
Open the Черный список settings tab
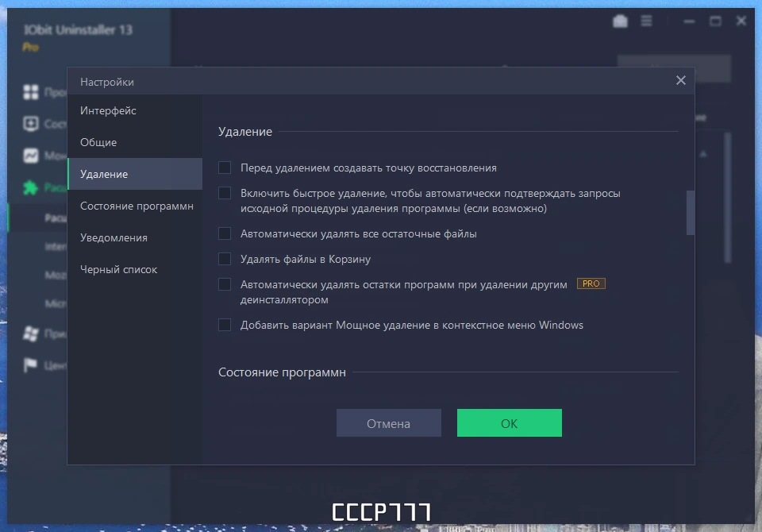click(135, 269)
